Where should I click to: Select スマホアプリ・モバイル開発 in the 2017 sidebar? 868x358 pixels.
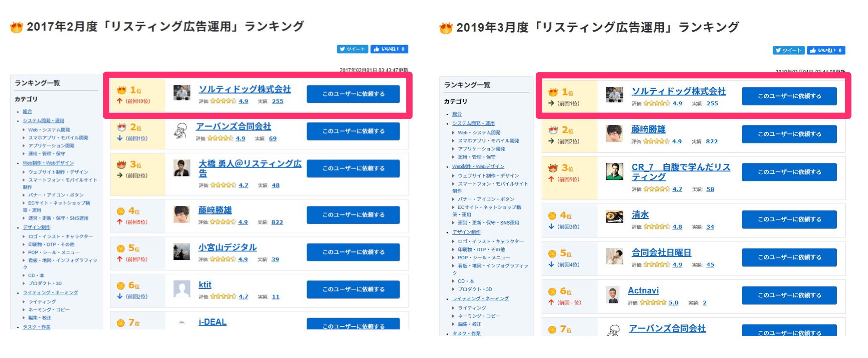[x=58, y=138]
